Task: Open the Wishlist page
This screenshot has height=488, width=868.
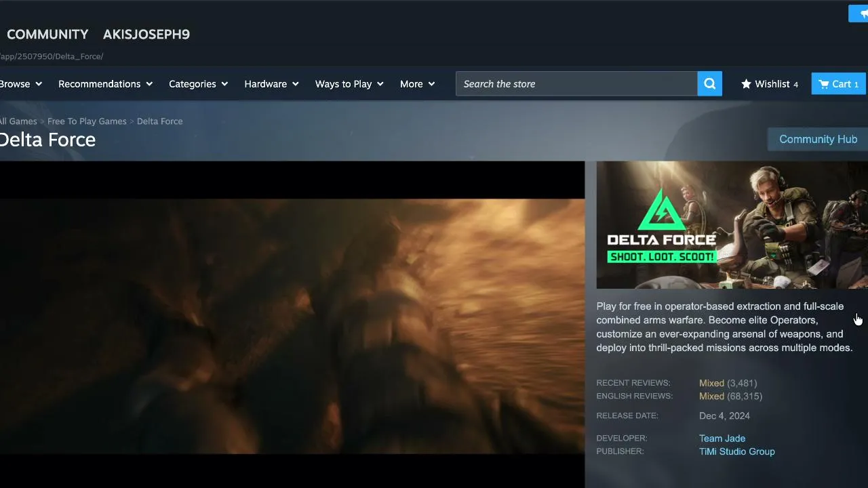Action: point(770,84)
